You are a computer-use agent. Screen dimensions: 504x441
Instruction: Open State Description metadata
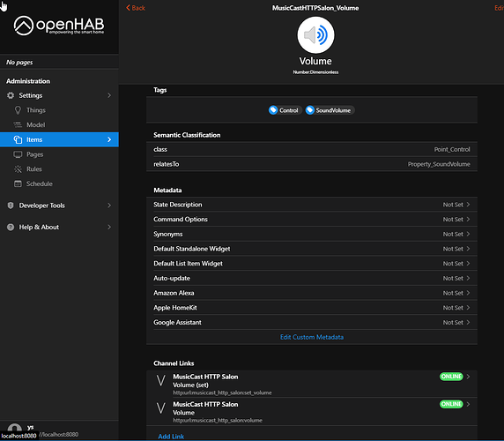click(x=311, y=205)
